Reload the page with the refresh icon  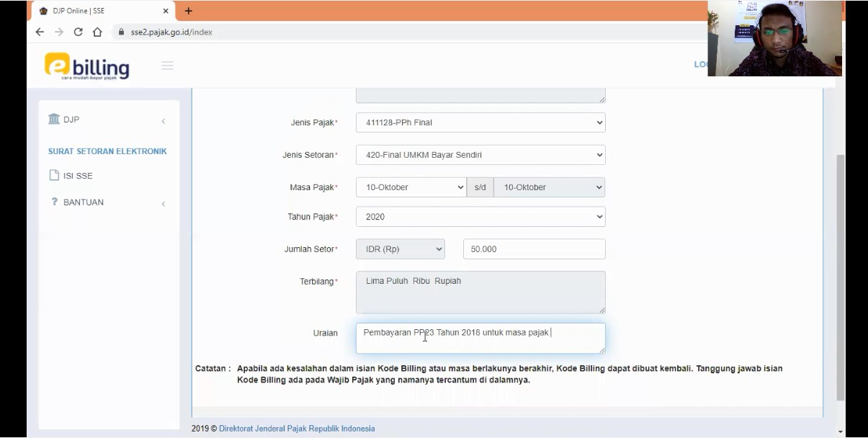click(x=78, y=32)
